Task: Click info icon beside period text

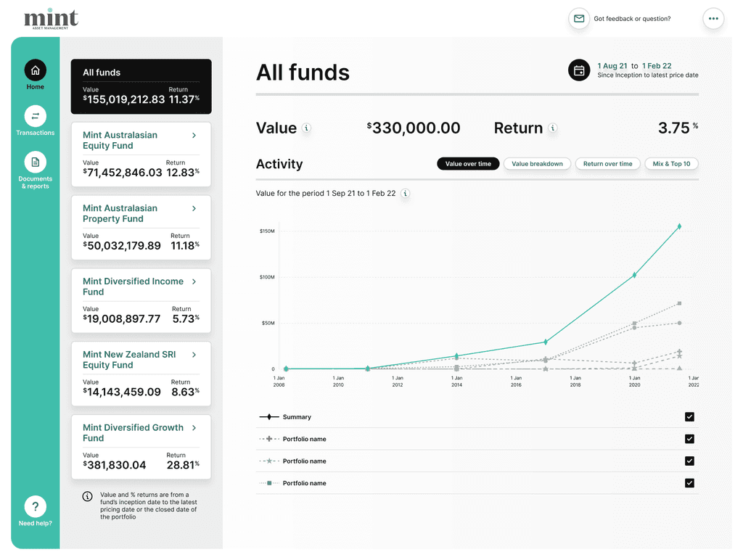Action: coord(405,193)
